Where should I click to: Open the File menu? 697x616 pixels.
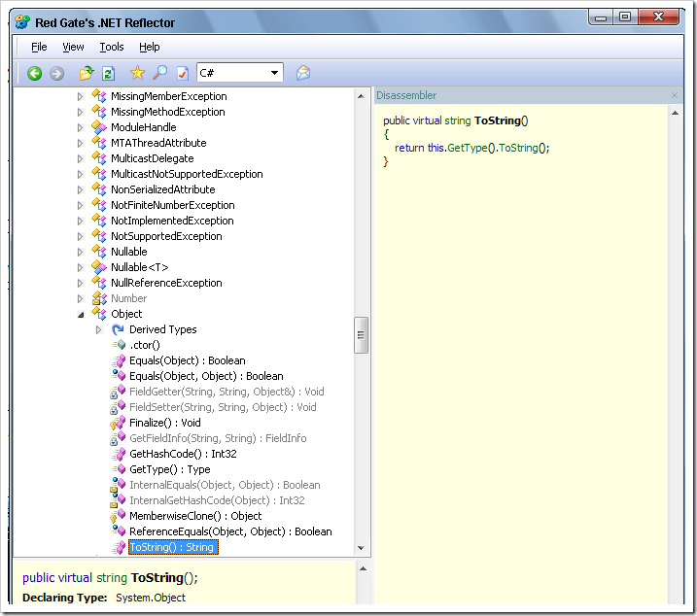[x=39, y=47]
